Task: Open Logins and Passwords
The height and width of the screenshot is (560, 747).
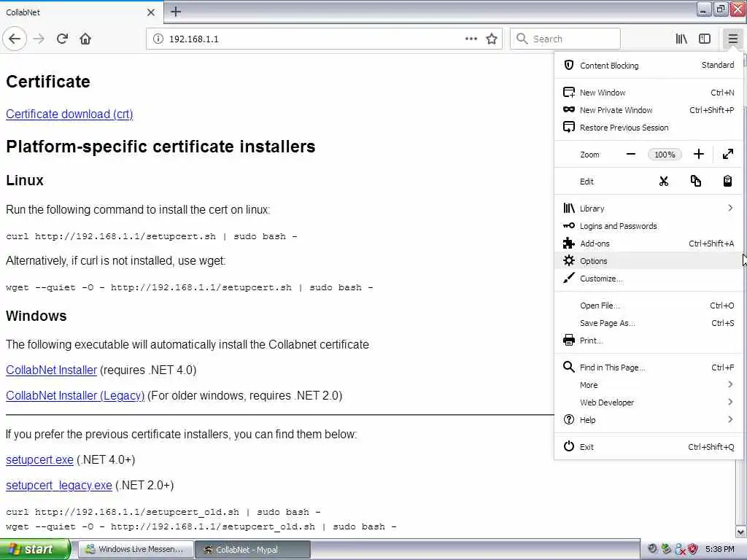Action: pyautogui.click(x=649, y=226)
